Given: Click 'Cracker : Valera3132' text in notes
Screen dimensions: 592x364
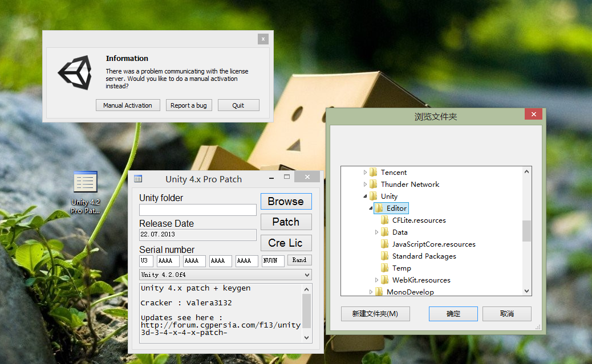Looking at the screenshot, I should point(186,303).
